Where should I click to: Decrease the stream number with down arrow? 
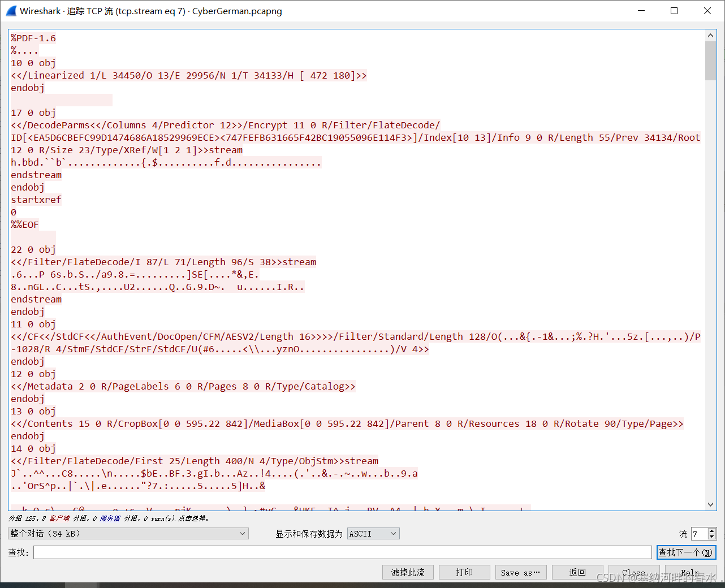point(712,537)
